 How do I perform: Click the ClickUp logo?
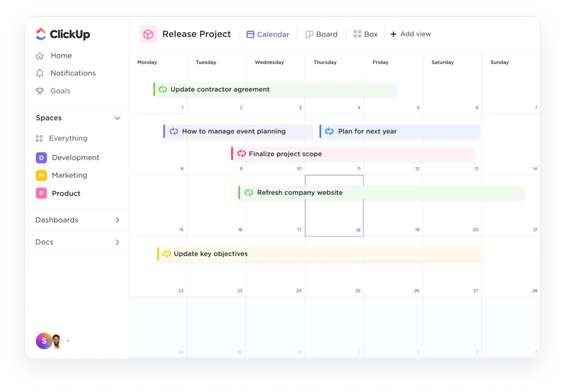coord(63,34)
